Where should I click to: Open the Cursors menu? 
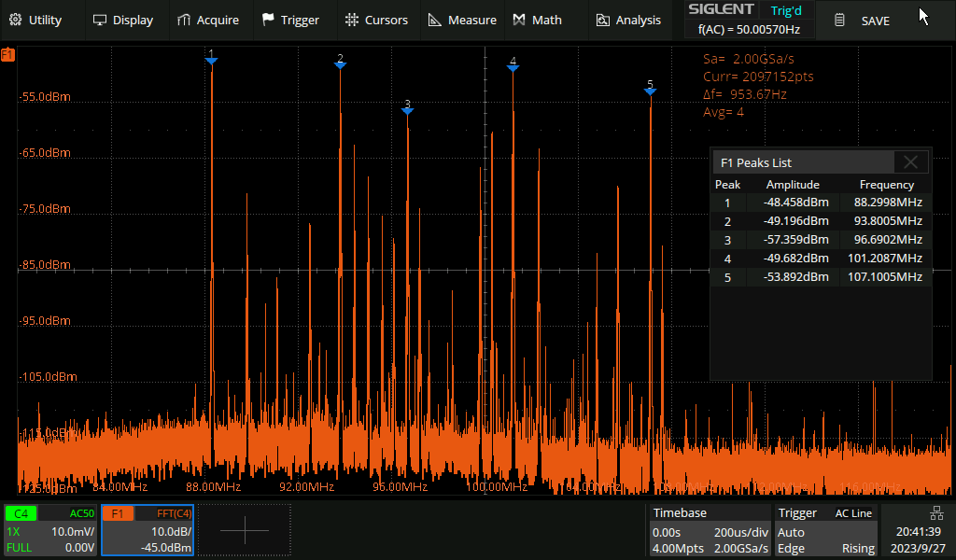[x=375, y=20]
